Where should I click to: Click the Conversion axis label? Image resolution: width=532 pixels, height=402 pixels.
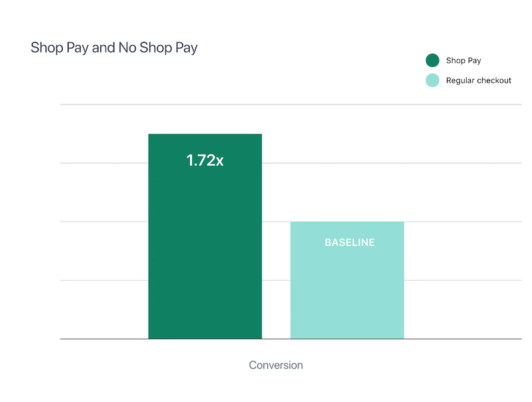[276, 365]
